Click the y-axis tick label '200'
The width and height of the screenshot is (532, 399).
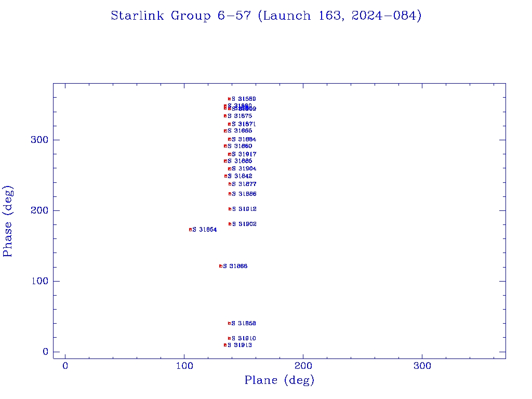[39, 210]
